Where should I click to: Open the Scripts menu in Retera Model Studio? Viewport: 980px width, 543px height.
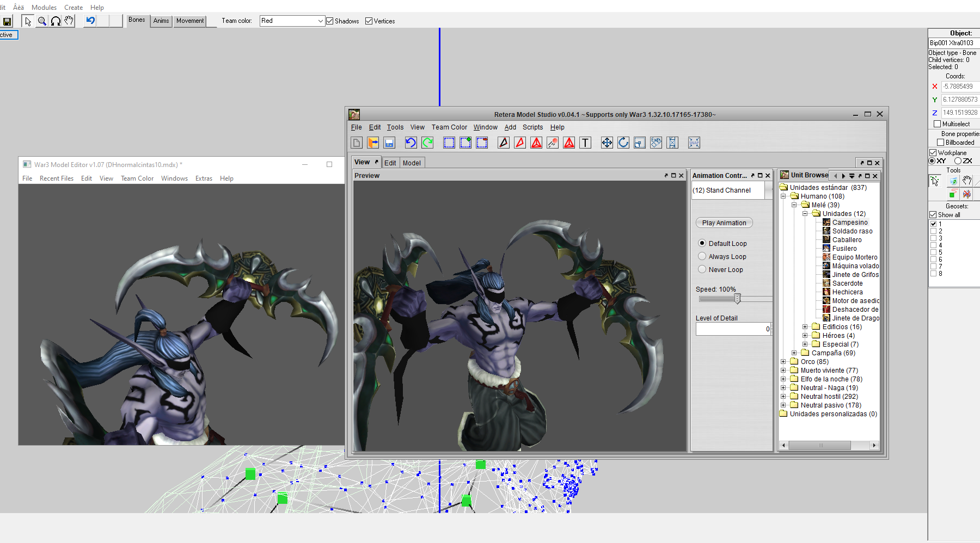[532, 127]
